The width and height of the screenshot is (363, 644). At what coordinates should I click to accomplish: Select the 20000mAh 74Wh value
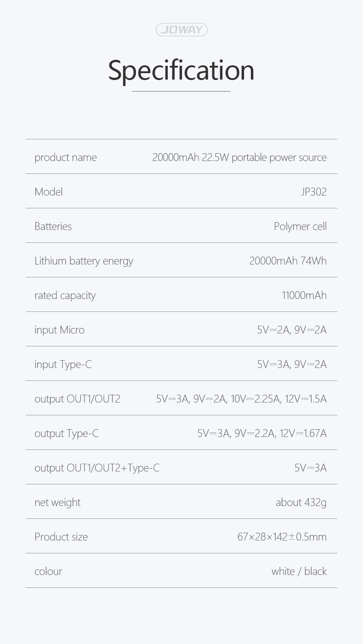(x=288, y=261)
